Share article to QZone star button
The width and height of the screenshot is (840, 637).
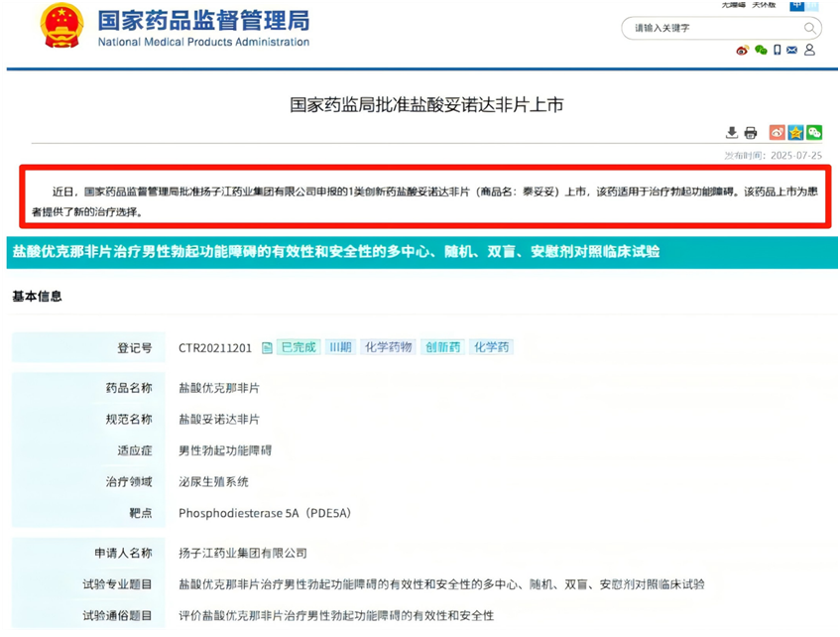point(795,132)
